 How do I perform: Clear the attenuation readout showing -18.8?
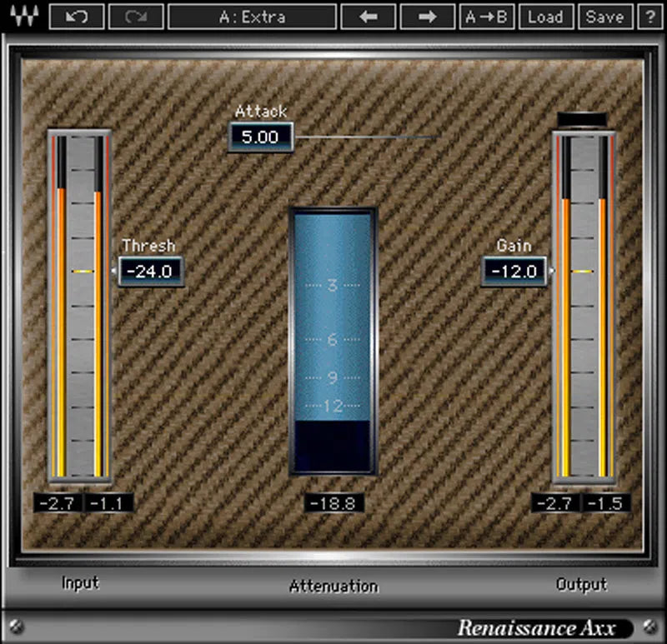click(333, 503)
